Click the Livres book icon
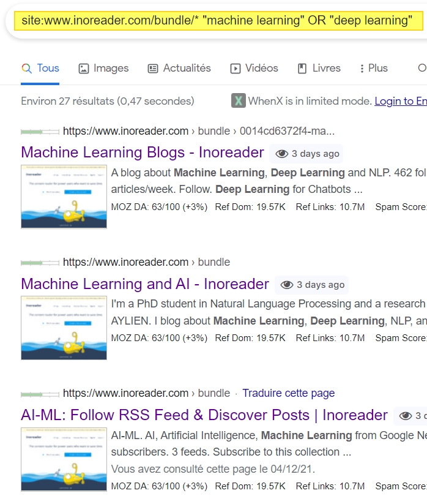 302,69
